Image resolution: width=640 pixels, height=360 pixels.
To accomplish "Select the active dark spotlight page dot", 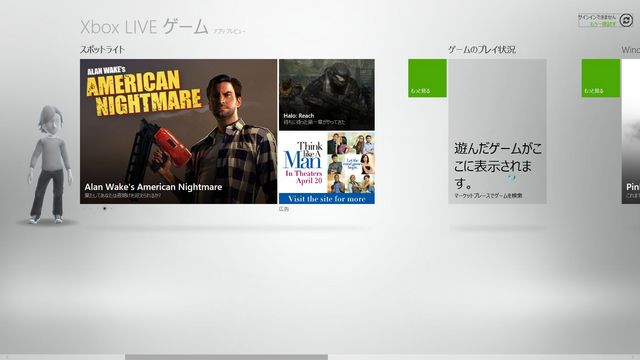I will tap(104, 209).
